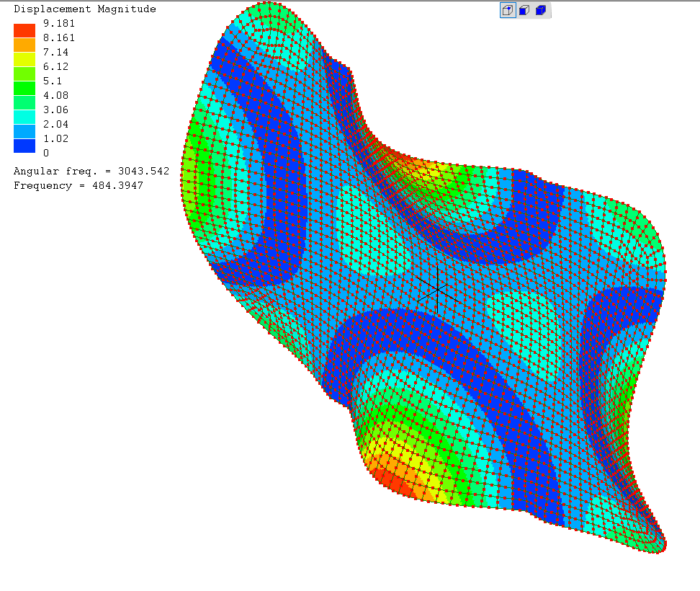Click the 'Frequency = 484.3947' text
The height and width of the screenshot is (591, 700).
(x=78, y=185)
